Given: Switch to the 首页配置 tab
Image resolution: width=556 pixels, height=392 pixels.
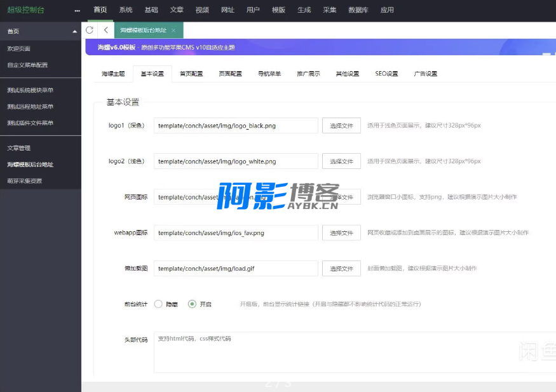Looking at the screenshot, I should (191, 74).
